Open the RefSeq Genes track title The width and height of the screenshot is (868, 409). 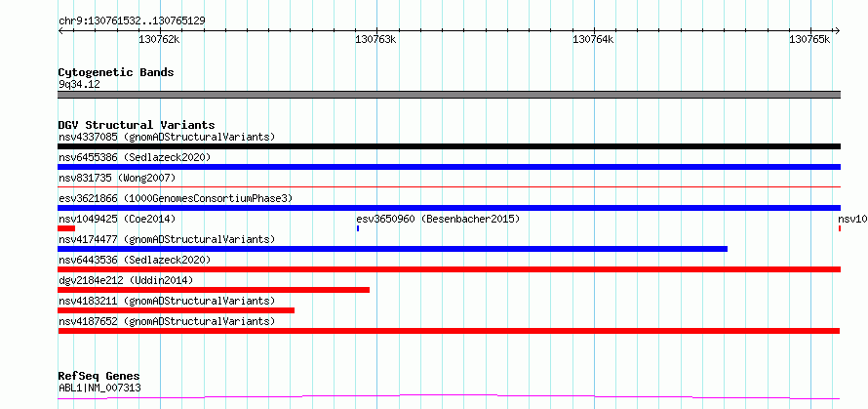pyautogui.click(x=99, y=377)
